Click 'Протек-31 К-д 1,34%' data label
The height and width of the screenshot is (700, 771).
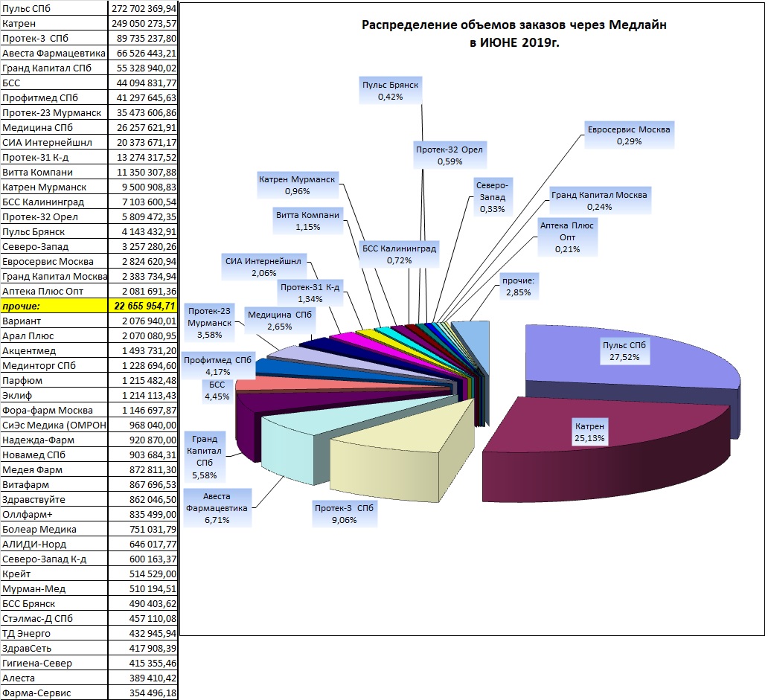(x=310, y=293)
